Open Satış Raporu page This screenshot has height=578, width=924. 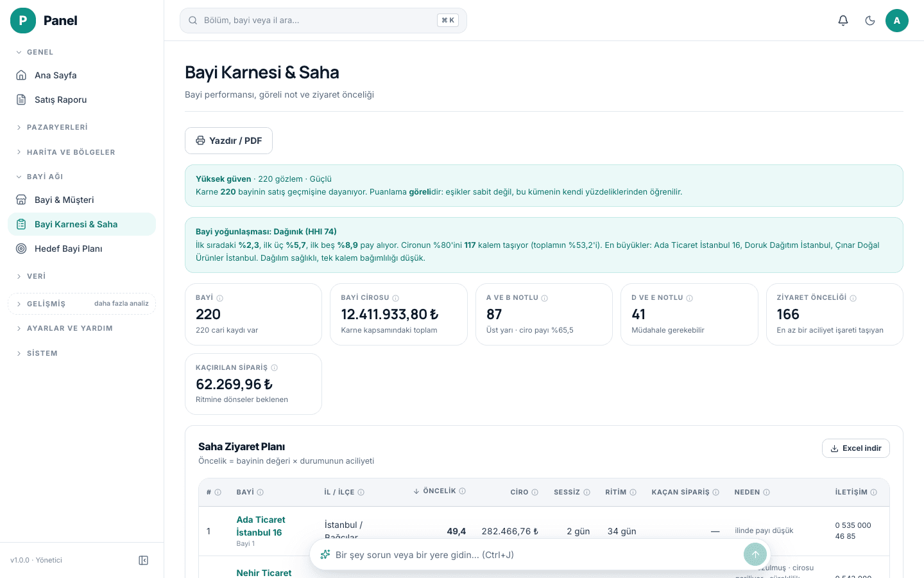click(81, 100)
